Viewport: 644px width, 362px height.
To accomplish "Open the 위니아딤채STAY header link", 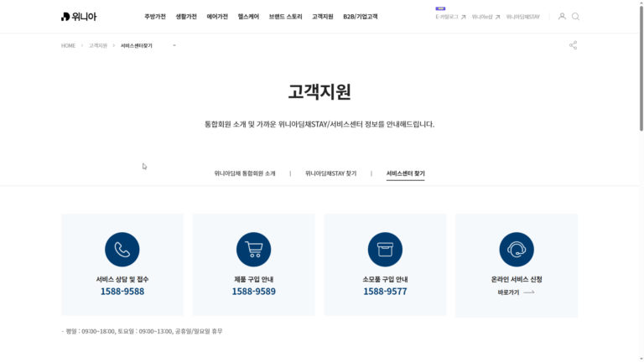I will tap(523, 17).
